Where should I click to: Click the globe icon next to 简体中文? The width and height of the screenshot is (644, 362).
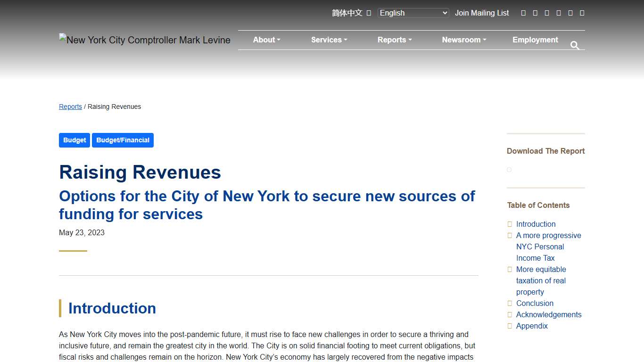[369, 13]
